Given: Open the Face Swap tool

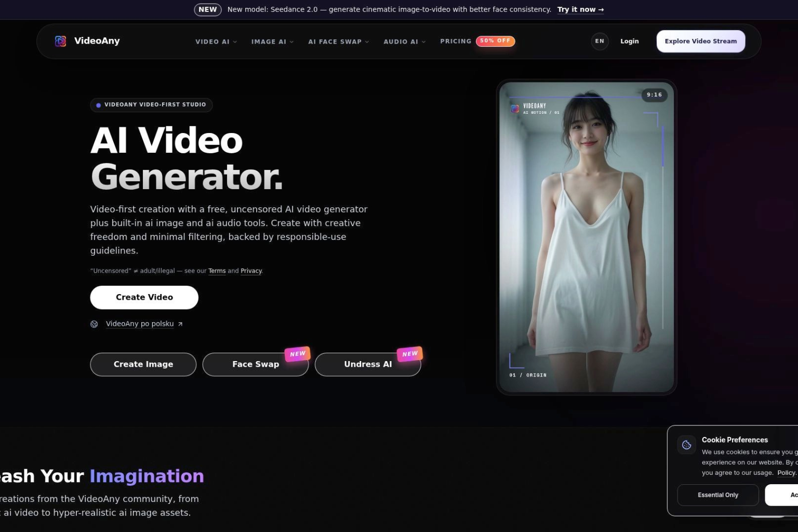Looking at the screenshot, I should [x=256, y=364].
